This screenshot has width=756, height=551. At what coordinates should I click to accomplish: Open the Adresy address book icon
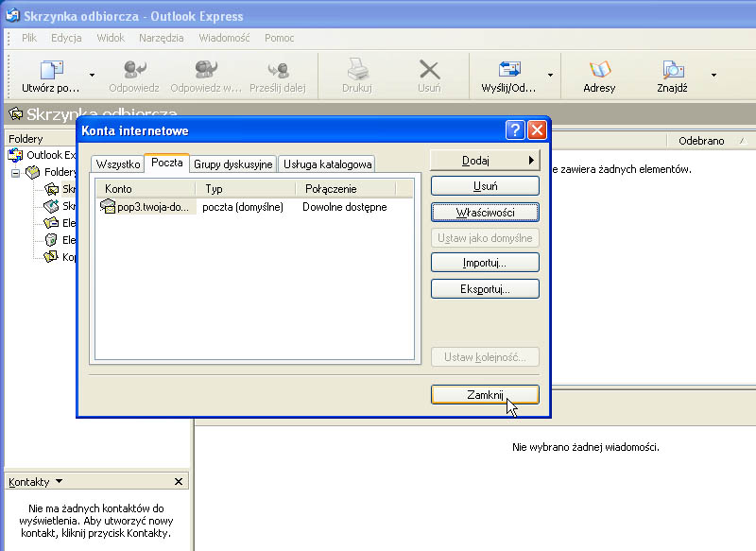tap(600, 70)
